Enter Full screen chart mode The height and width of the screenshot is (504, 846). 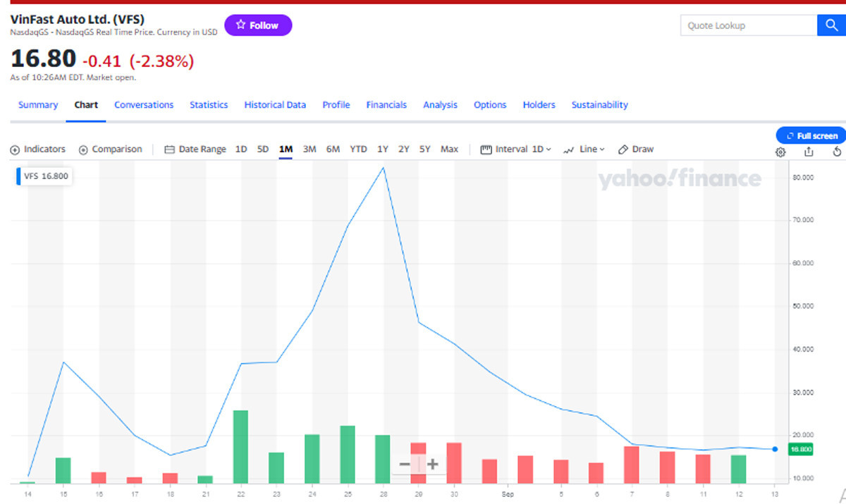click(x=811, y=135)
